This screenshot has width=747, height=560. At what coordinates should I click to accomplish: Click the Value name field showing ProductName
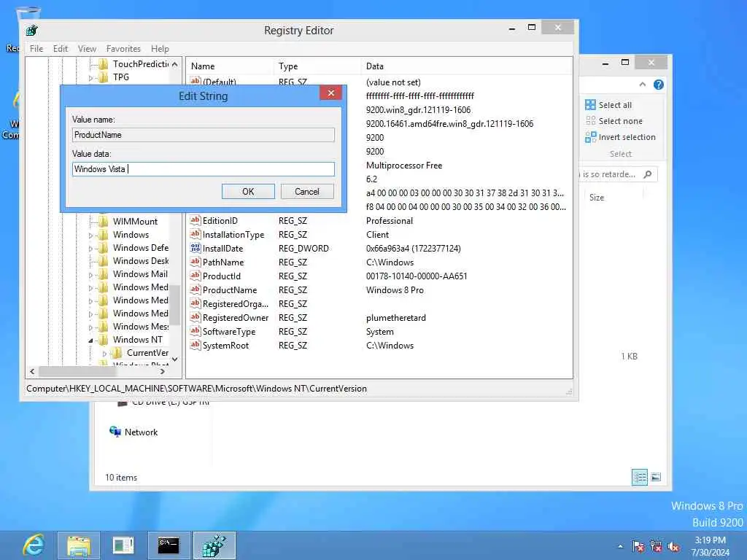point(204,135)
